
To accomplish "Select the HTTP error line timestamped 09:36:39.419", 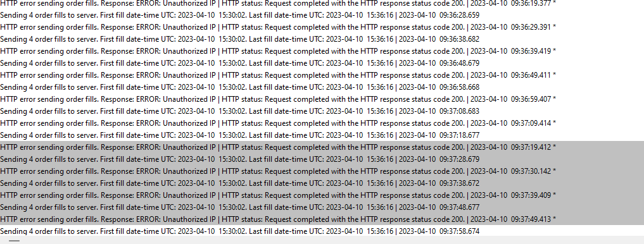I will point(322,51).
